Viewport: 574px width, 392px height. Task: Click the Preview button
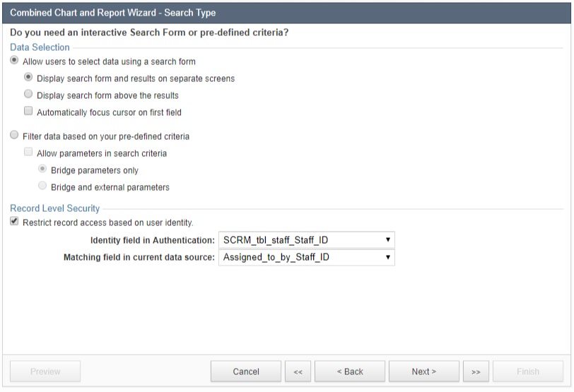(45, 372)
